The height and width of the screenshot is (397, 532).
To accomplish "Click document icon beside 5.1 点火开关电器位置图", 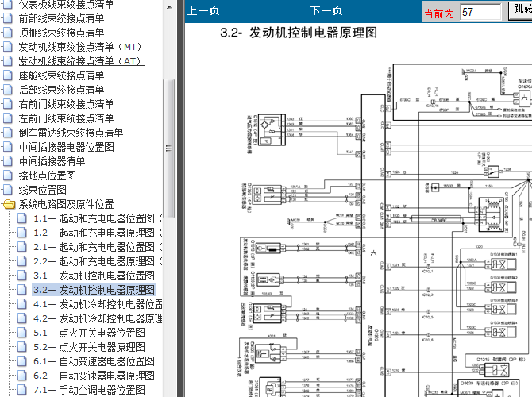I will pos(21,333).
